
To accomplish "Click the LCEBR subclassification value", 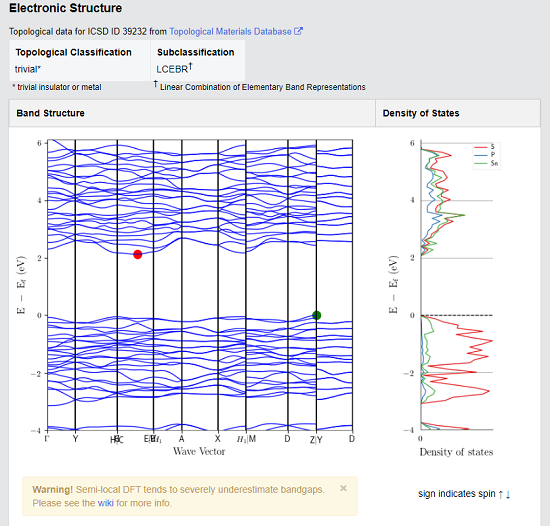I will coord(174,68).
